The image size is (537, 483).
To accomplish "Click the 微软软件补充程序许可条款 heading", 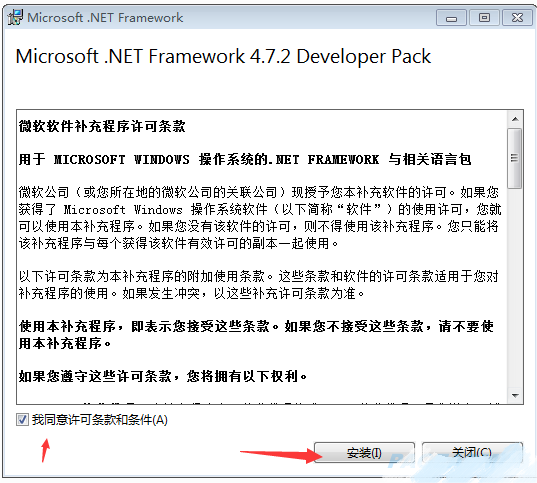I will point(102,126).
